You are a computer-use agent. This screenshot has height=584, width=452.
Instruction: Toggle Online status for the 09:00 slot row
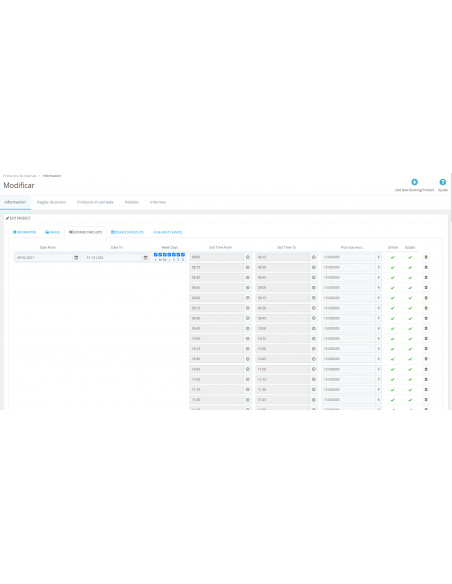point(392,298)
